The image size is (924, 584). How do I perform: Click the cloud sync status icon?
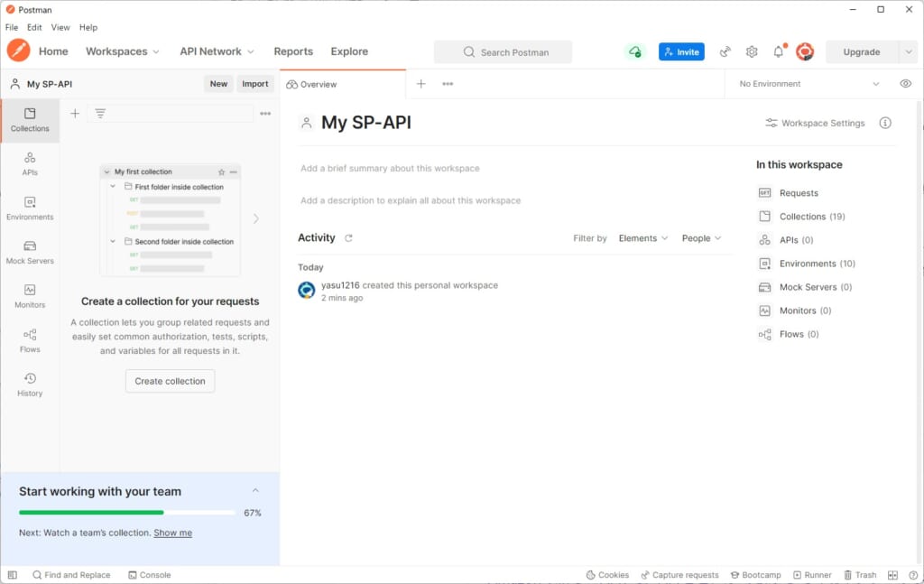pos(634,51)
